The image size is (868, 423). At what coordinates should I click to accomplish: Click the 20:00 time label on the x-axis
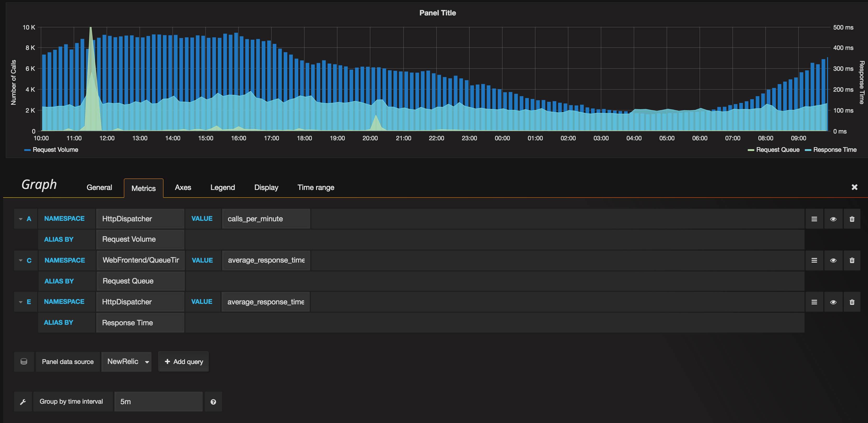tap(370, 138)
